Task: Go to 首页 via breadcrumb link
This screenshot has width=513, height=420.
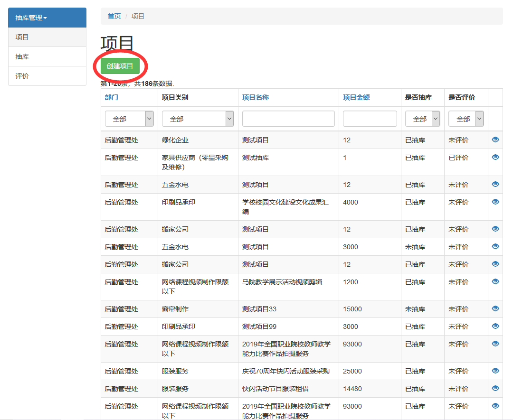Action: (114, 16)
